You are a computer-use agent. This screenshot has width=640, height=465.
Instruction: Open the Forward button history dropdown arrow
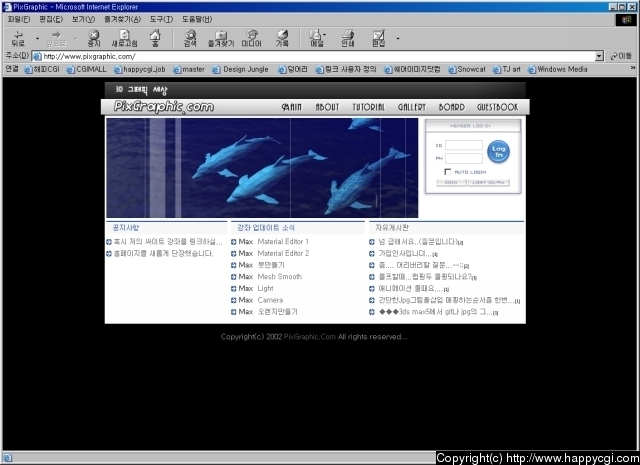point(76,38)
